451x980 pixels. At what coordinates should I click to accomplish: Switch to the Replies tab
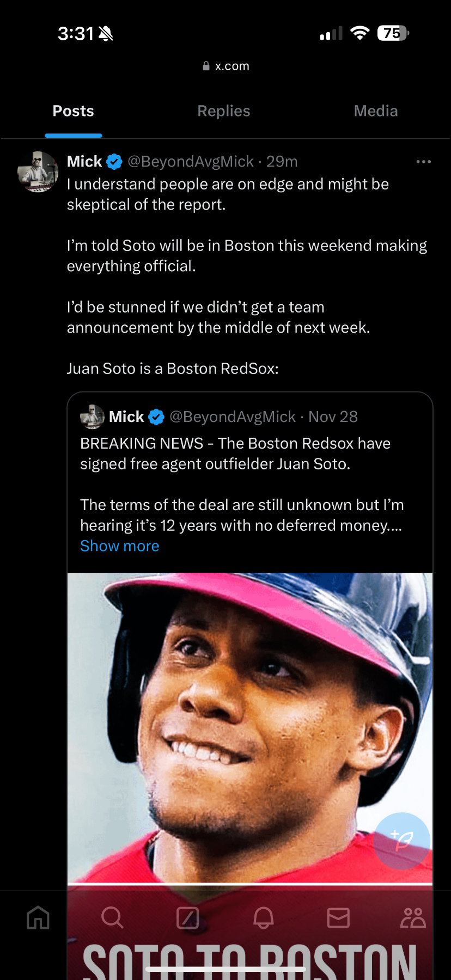point(224,111)
